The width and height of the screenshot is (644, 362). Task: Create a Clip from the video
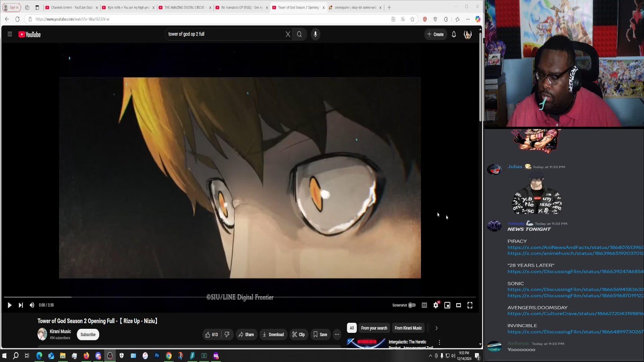(x=299, y=335)
